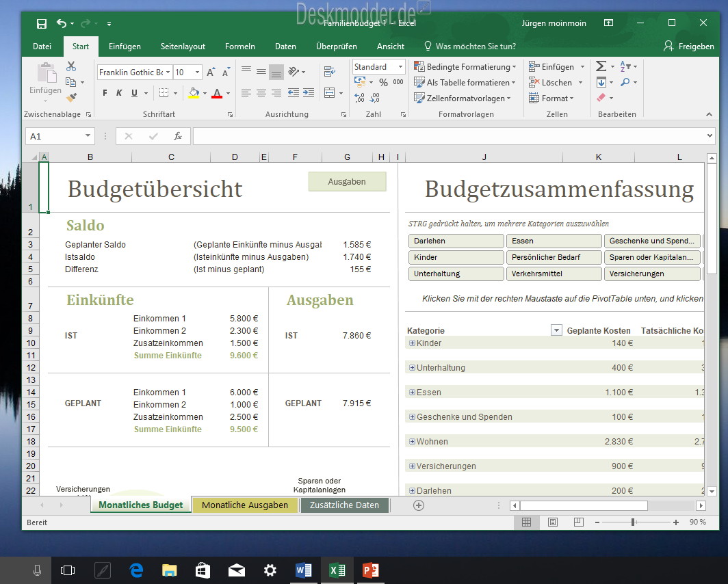Select the Darlehen slicer button
The width and height of the screenshot is (728, 584).
(456, 241)
